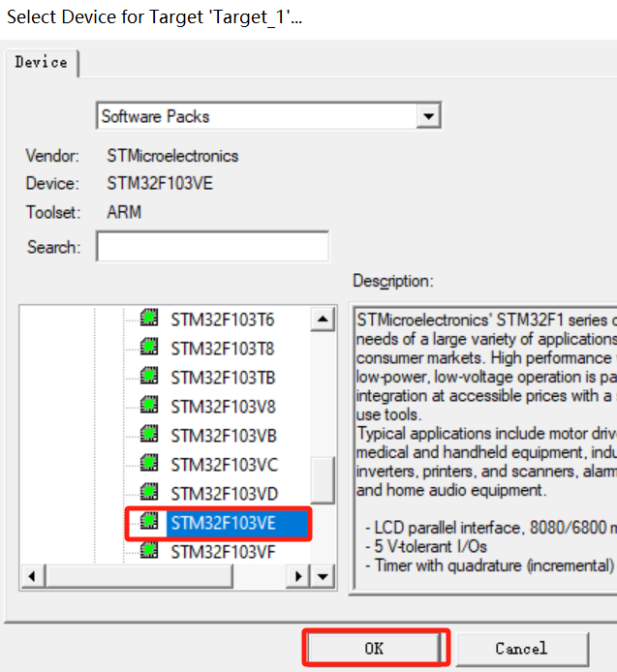Select the STM32F103VB device
Viewport: 617px width, 672px height.
pyautogui.click(x=224, y=436)
